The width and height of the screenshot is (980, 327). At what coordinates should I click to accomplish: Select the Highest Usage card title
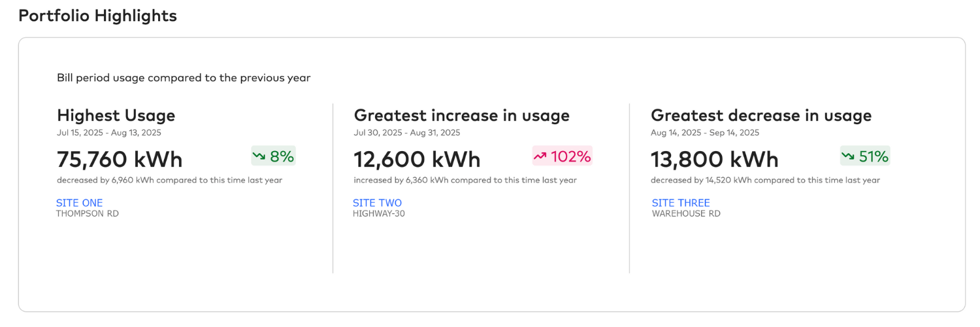116,116
